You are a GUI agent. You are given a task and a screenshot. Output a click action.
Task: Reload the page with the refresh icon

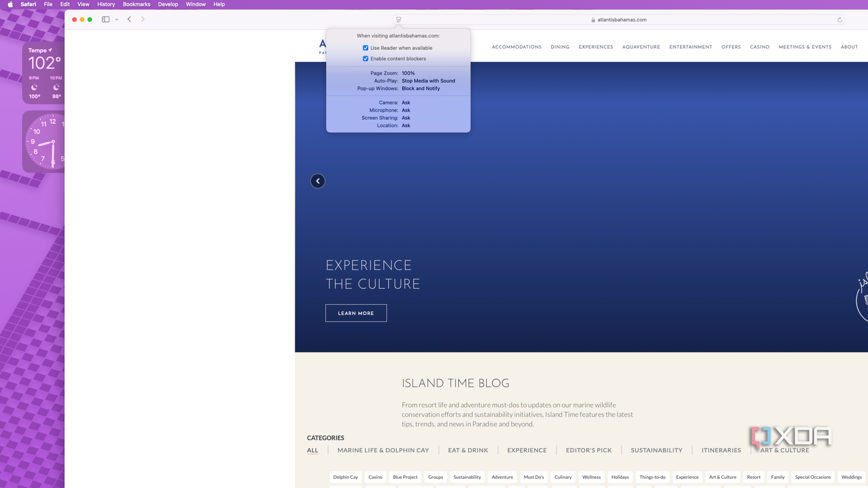[840, 20]
